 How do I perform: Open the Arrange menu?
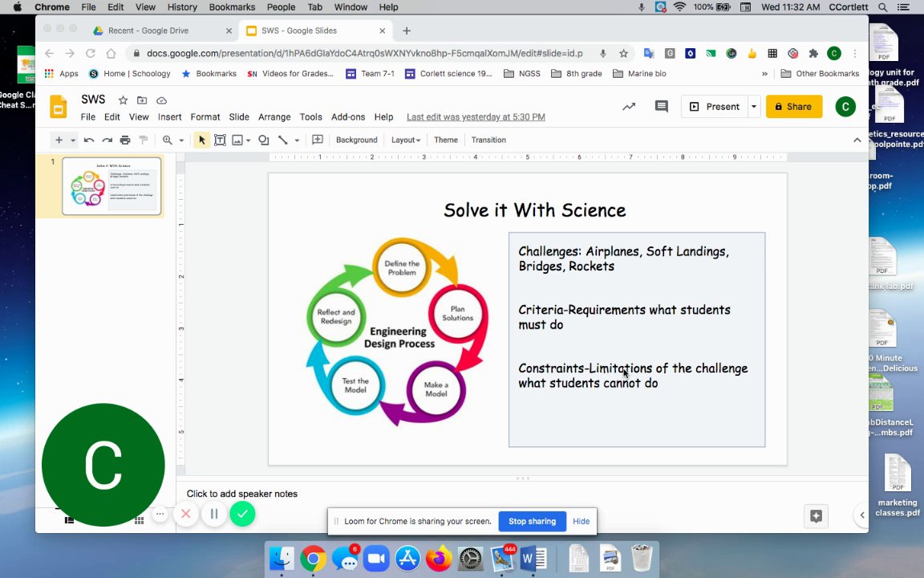point(274,117)
